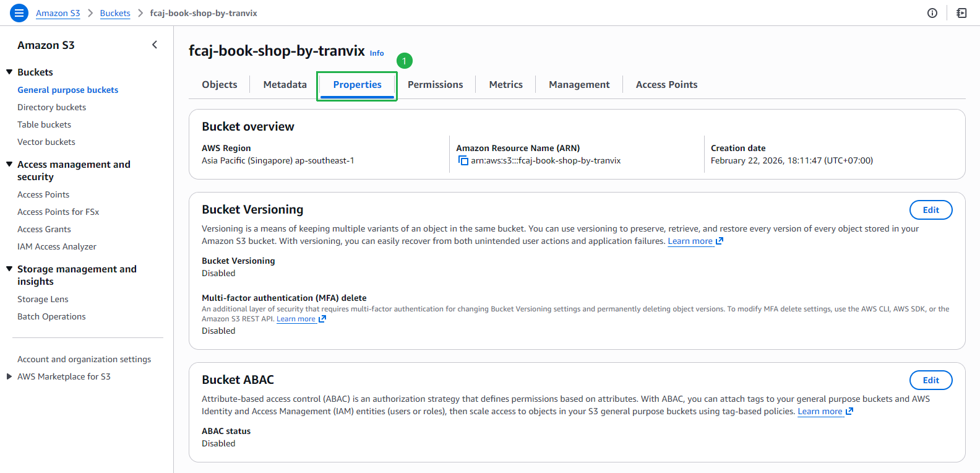
Task: Collapse the Amazon S3 sidebar
Action: pos(155,45)
